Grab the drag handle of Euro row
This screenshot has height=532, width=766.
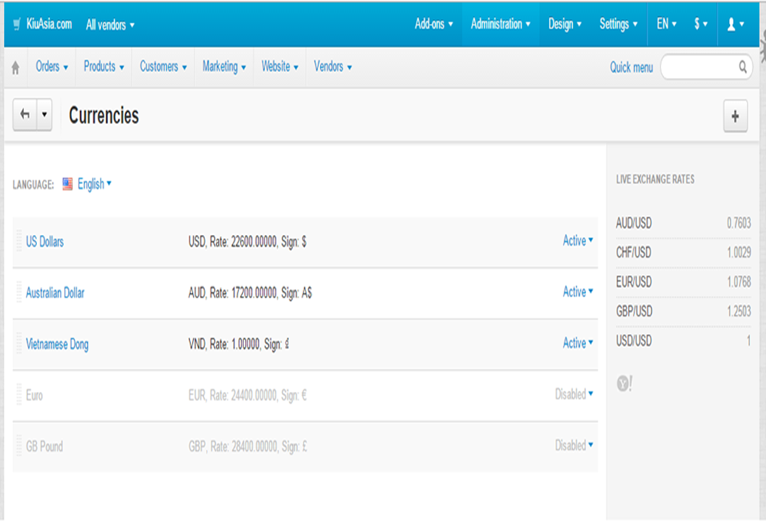19,394
